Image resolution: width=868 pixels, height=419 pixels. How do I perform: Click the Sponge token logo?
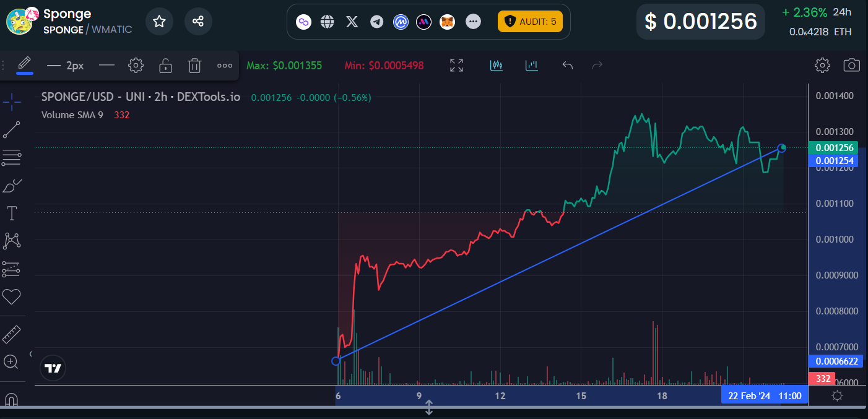(x=20, y=22)
